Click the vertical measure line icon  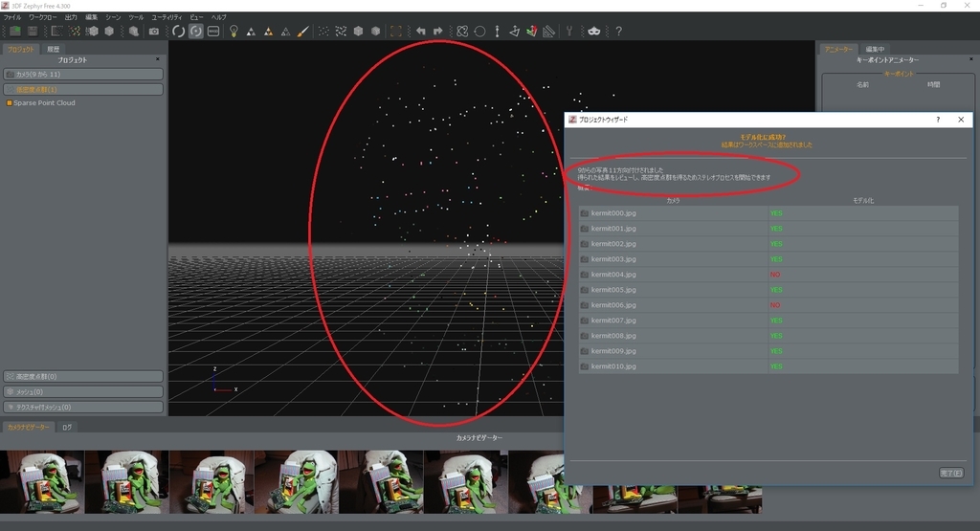point(497,31)
